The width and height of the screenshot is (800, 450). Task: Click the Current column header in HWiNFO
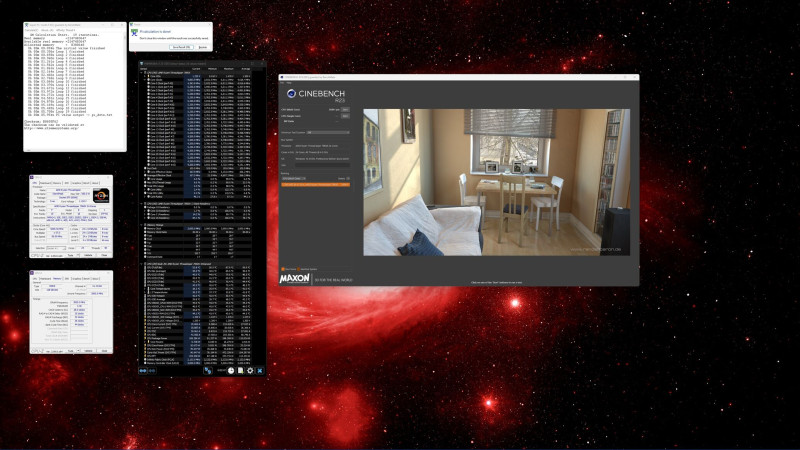tap(196, 68)
